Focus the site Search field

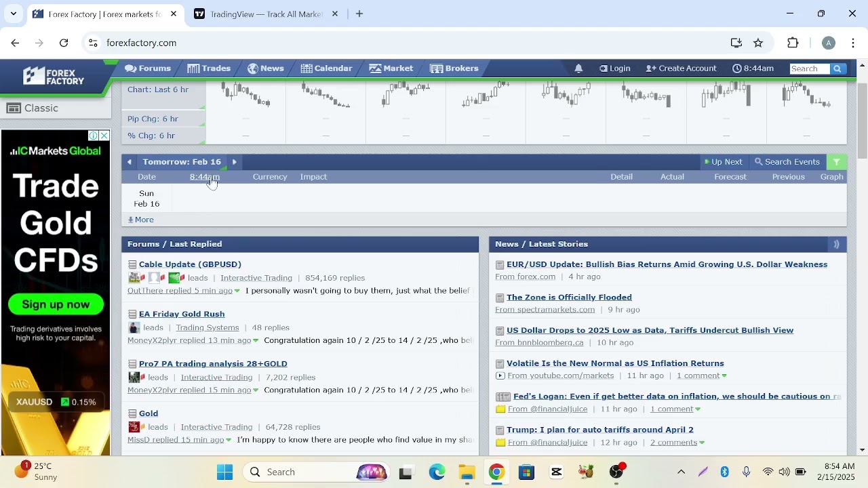point(810,68)
